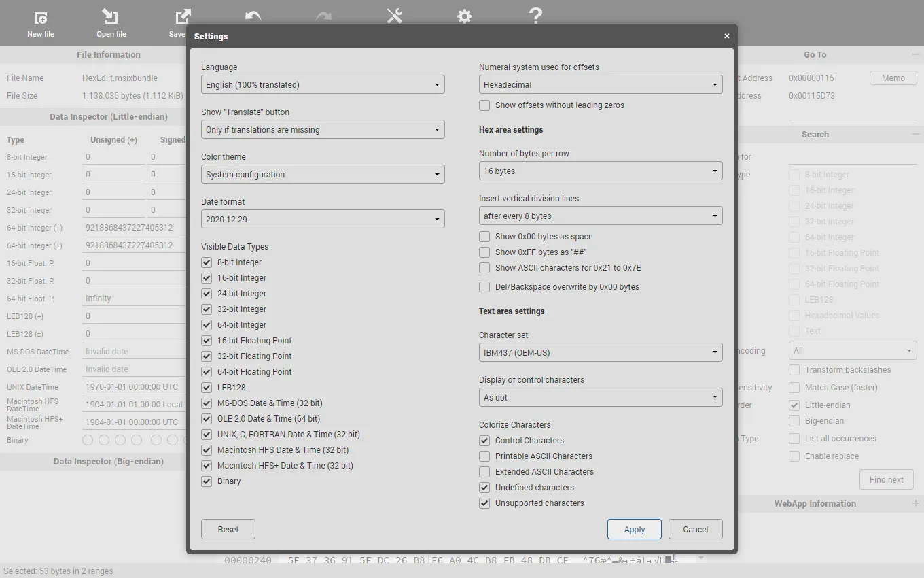
Task: Uncheck OLE 2.0 Date & Time (64 bit)
Action: (207, 419)
